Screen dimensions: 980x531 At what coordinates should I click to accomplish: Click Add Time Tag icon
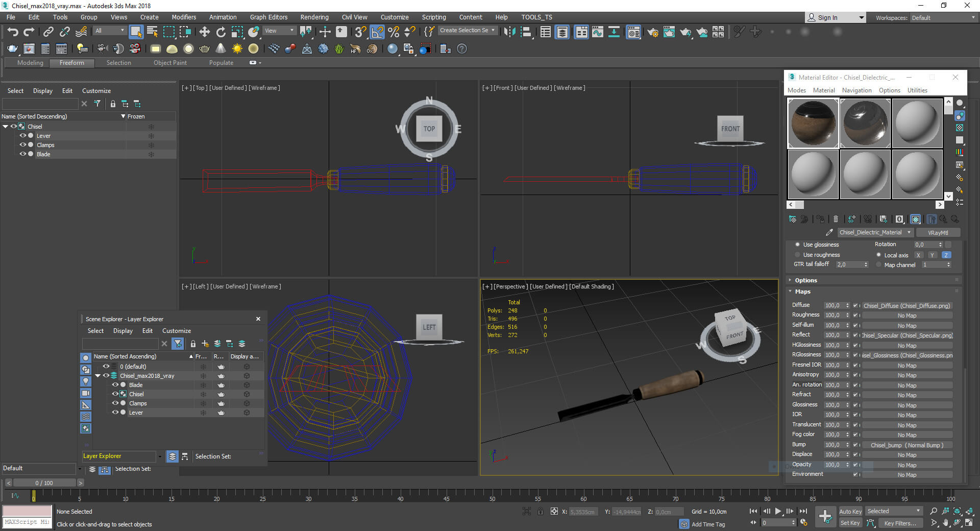tap(684, 524)
